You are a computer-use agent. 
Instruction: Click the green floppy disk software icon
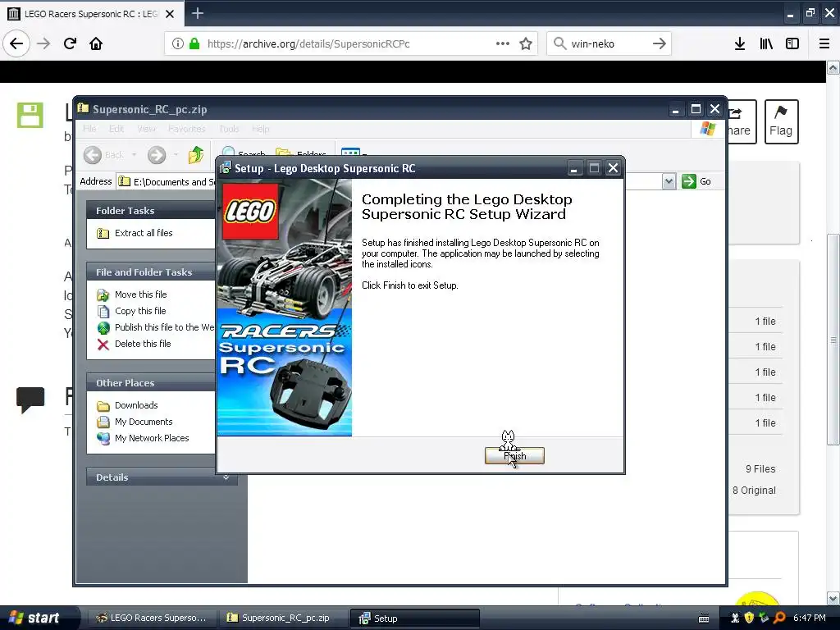pos(30,115)
